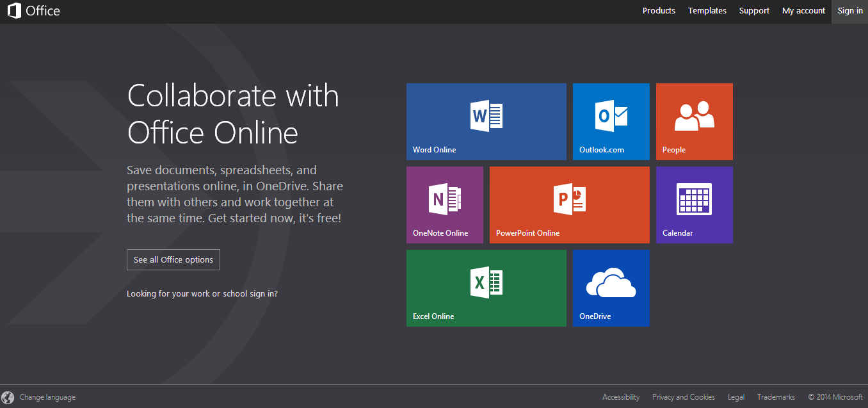Launch the OneNote Online notebook icon
The height and width of the screenshot is (408, 868).
(x=445, y=199)
